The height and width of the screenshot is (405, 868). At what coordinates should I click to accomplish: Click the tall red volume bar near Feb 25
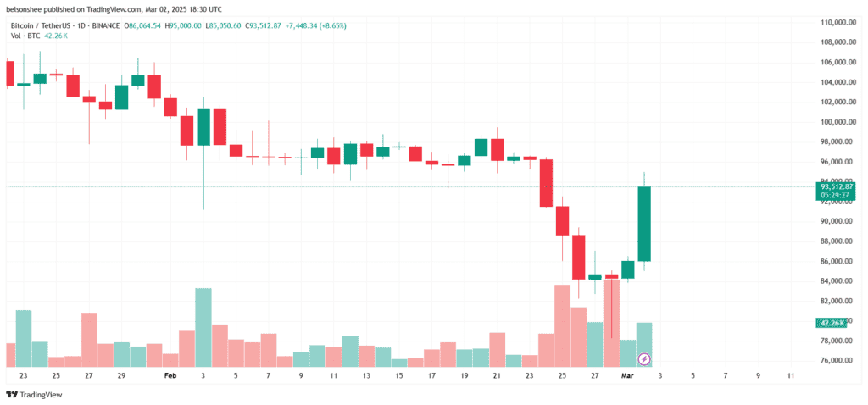pyautogui.click(x=563, y=326)
